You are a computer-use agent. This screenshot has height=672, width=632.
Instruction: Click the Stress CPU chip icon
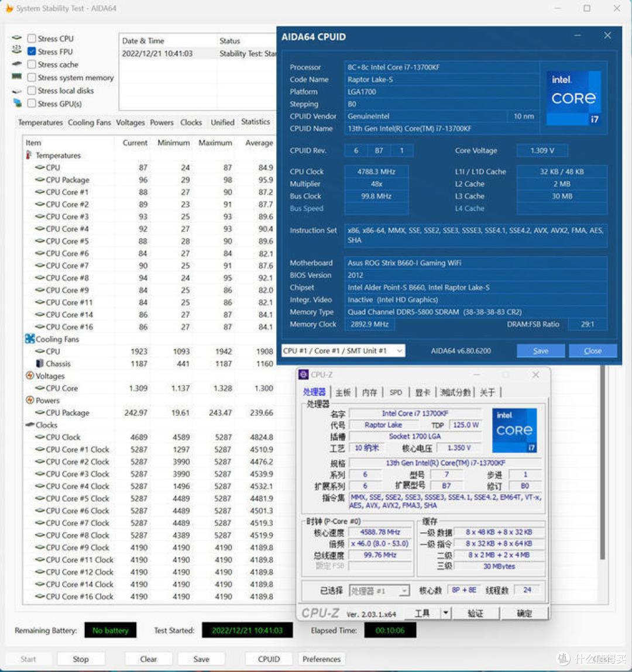pyautogui.click(x=17, y=37)
